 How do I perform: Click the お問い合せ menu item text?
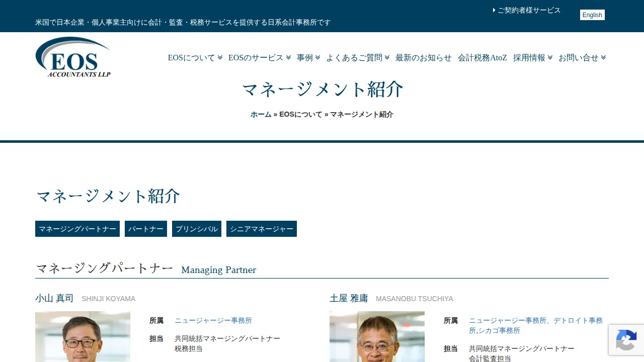click(x=579, y=57)
